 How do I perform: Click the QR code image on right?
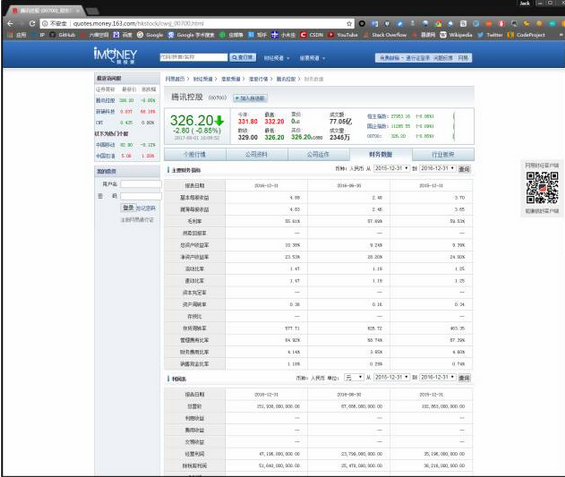click(542, 188)
